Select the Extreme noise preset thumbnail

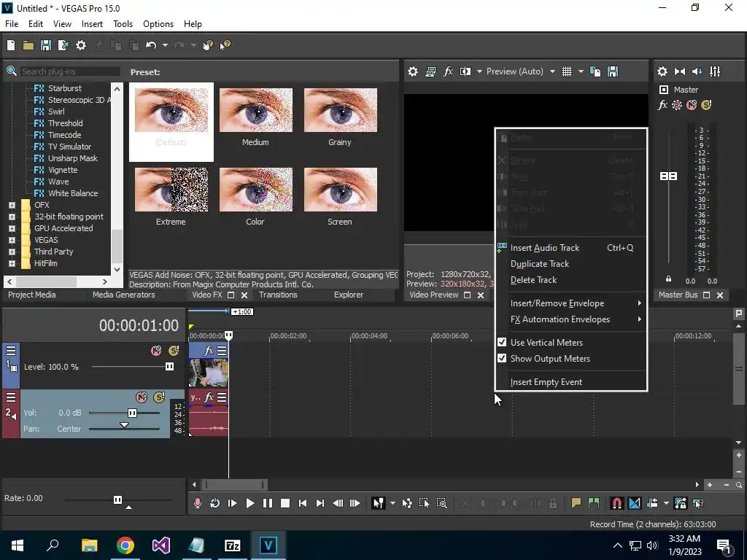(x=171, y=190)
